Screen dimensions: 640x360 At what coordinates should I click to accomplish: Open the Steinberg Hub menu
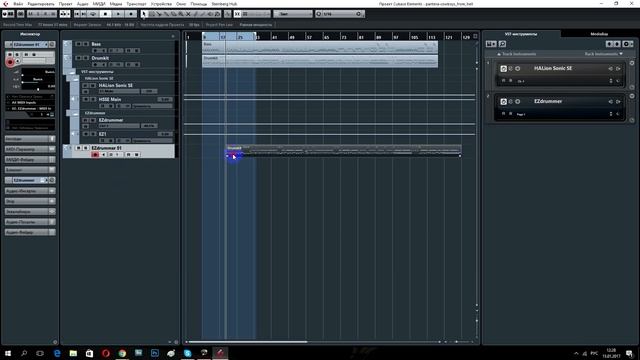(224, 4)
